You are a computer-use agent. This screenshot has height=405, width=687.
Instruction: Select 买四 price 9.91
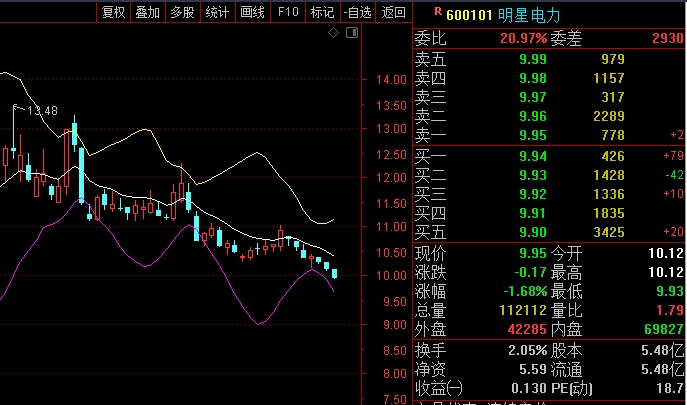coord(533,213)
